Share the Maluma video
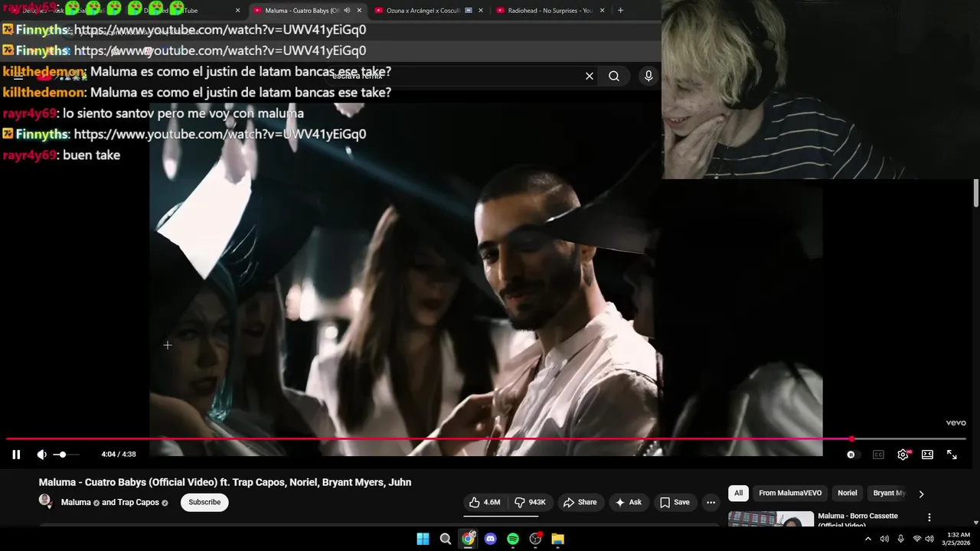 (580, 502)
